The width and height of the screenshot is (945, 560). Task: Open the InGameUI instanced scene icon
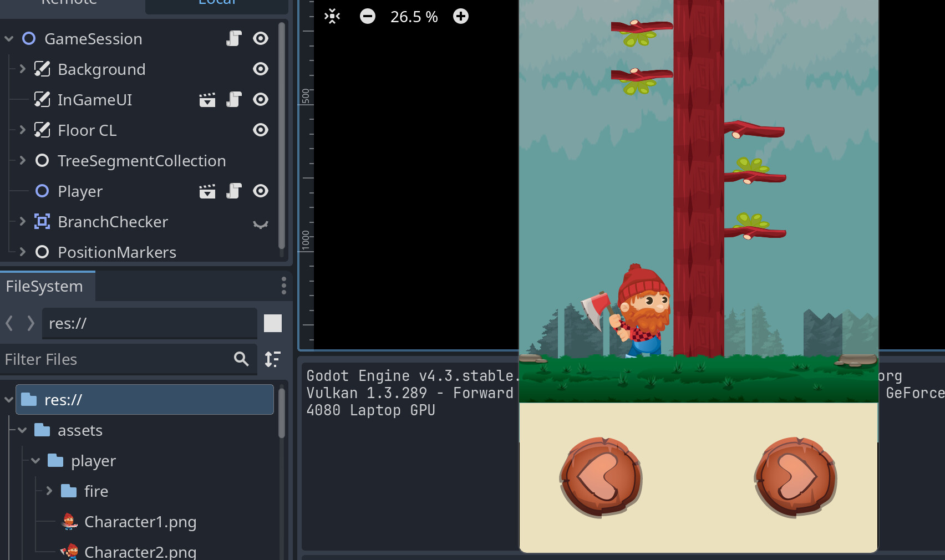tap(207, 99)
